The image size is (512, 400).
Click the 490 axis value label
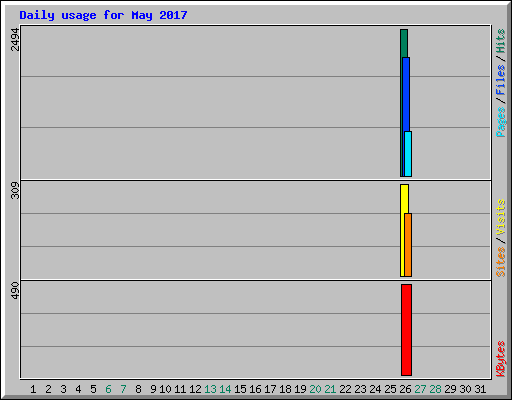click(15, 290)
